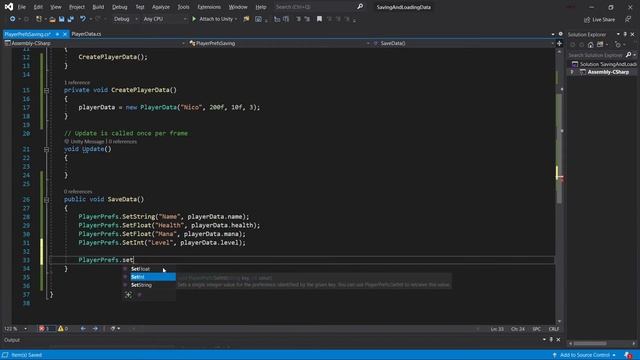This screenshot has width=640, height=360.
Task: Click the Send Feedback person icon
Action: [x=628, y=19]
